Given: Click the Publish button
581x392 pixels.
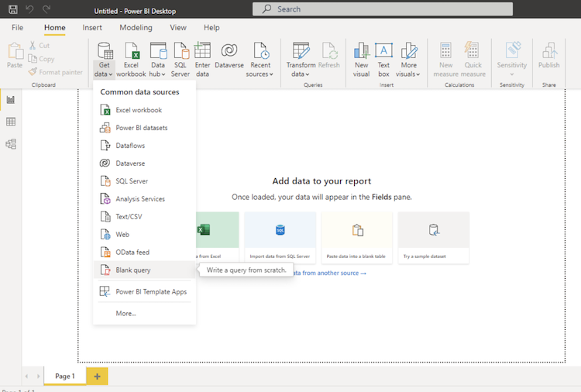Looking at the screenshot, I should 549,56.
